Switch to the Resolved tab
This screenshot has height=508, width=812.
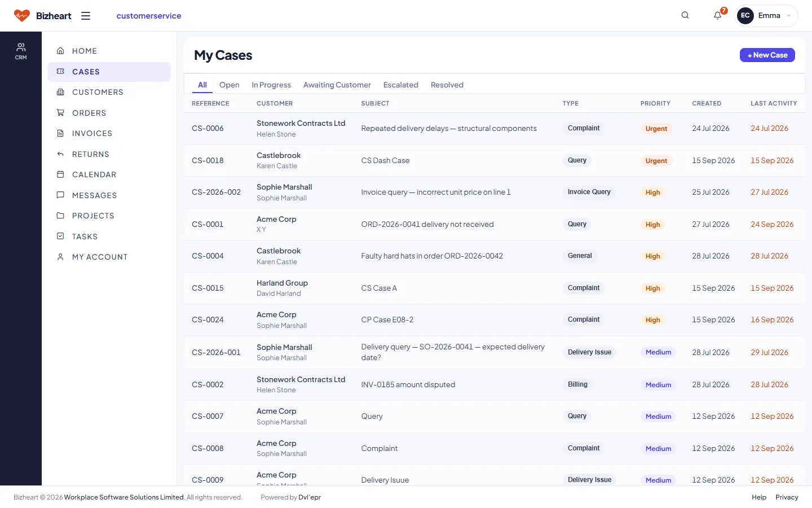pyautogui.click(x=447, y=85)
